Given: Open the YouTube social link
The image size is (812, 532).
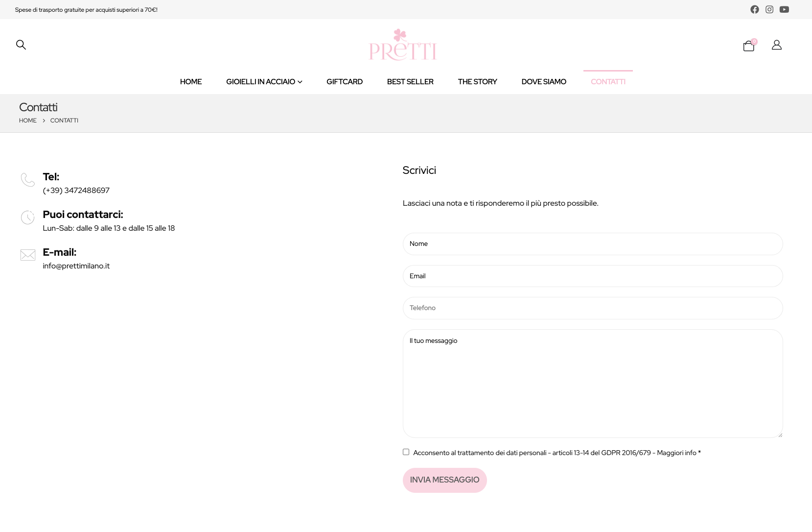Looking at the screenshot, I should coord(784,10).
